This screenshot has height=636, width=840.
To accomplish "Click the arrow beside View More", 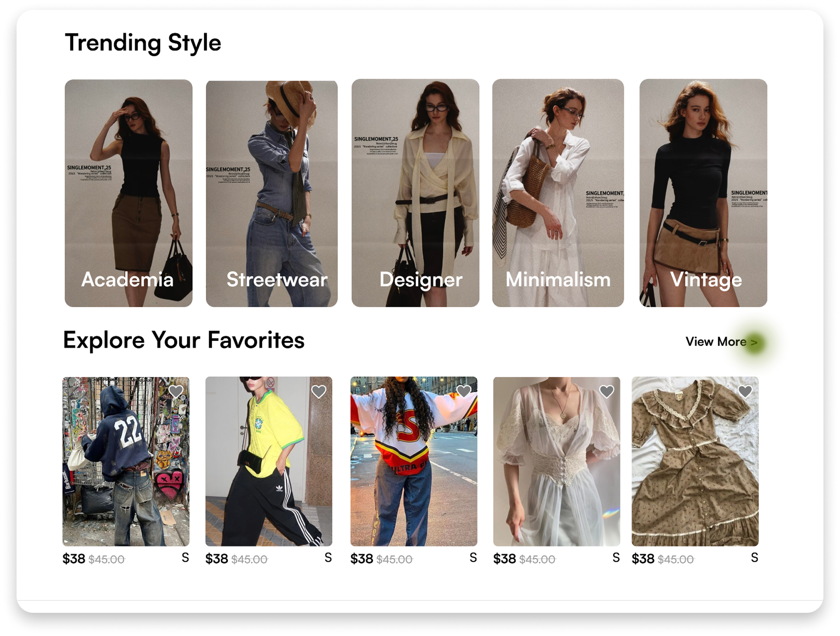I will (x=754, y=342).
